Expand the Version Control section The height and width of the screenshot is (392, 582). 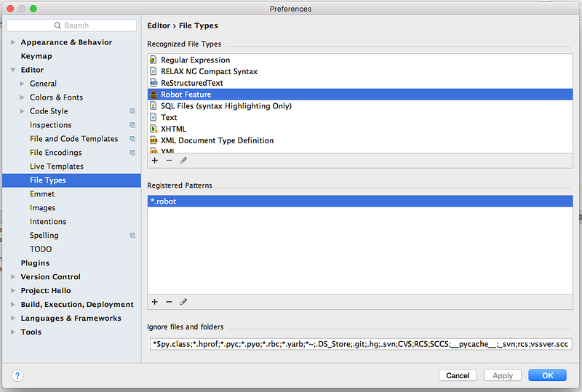coord(13,277)
